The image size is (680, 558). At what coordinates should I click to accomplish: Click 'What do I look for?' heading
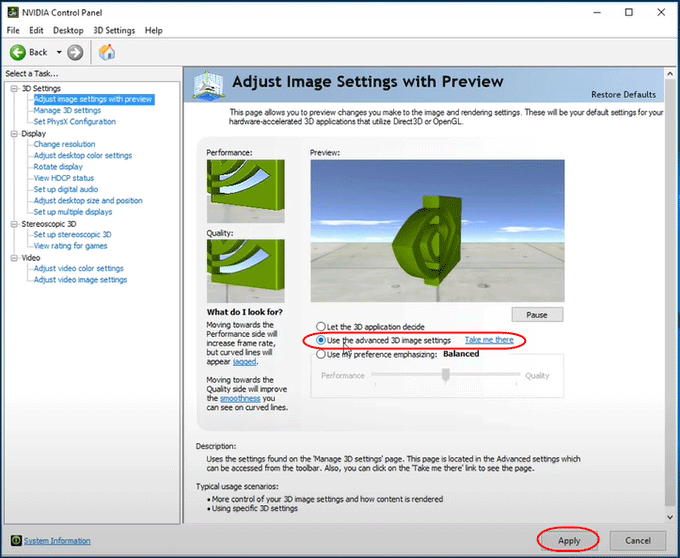pos(245,312)
